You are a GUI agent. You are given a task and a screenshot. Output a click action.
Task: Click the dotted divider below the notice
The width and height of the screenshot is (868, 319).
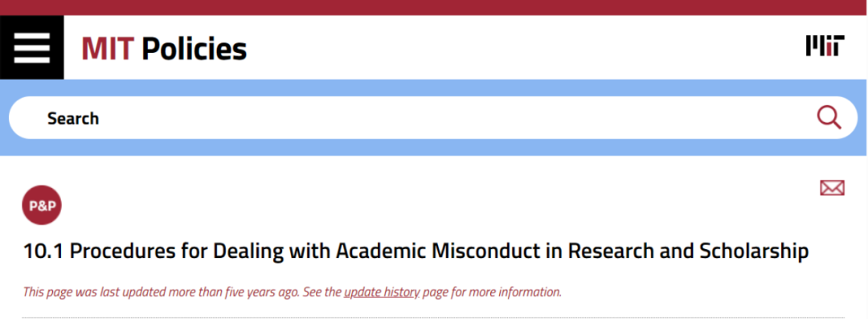434,318
